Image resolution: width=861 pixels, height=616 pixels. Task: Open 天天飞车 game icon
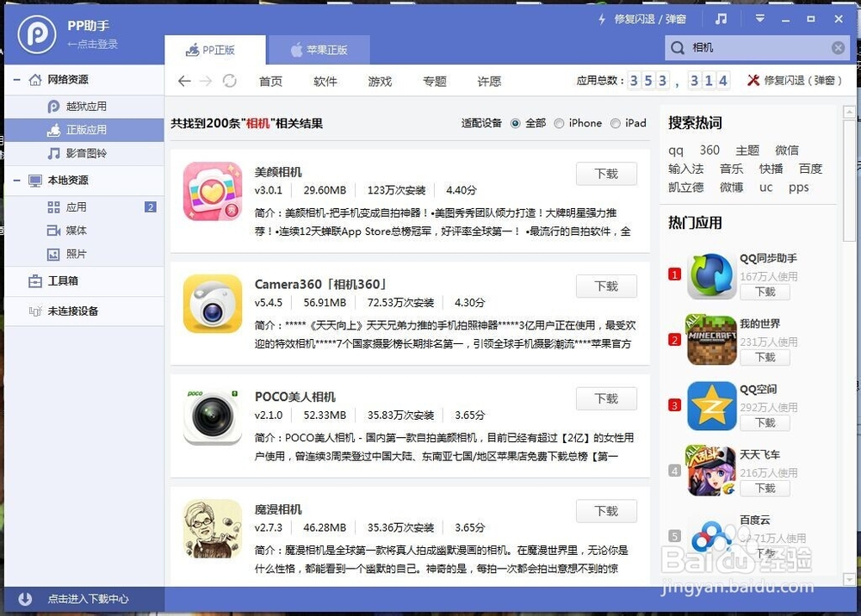712,471
